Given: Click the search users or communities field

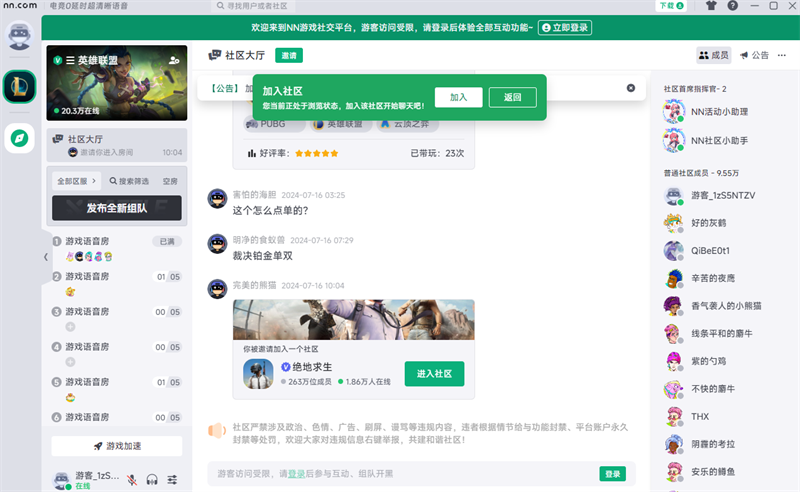Looking at the screenshot, I should click(x=253, y=6).
